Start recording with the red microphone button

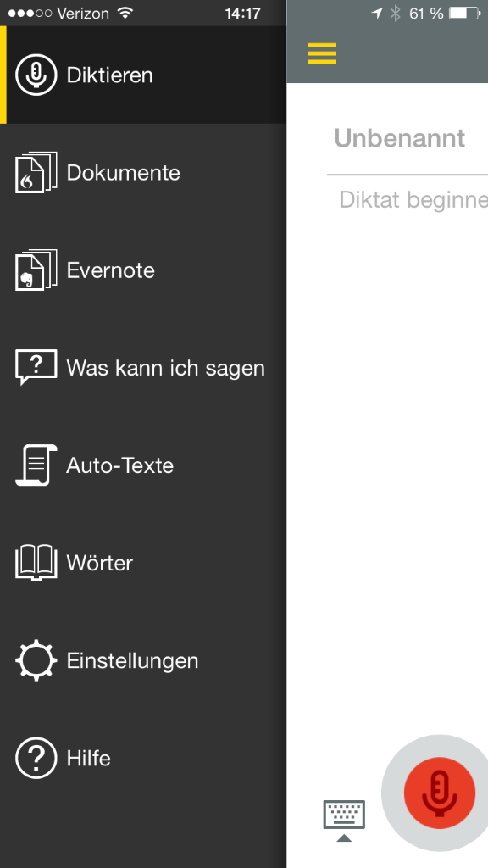(x=440, y=793)
